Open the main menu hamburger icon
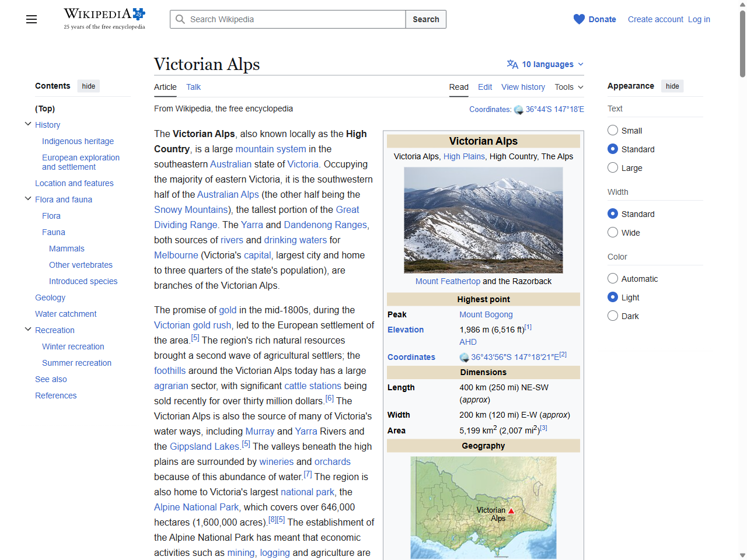This screenshot has height=560, width=747. tap(32, 19)
